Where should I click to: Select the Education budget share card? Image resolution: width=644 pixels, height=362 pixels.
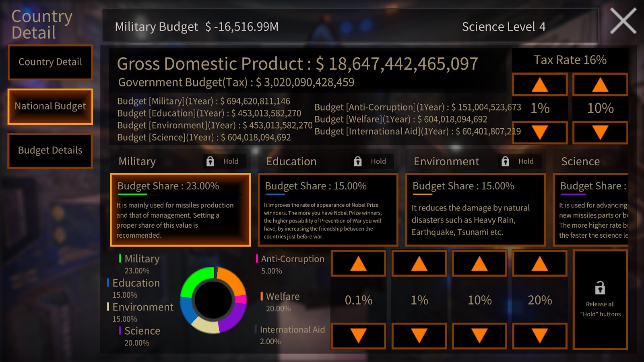point(328,210)
